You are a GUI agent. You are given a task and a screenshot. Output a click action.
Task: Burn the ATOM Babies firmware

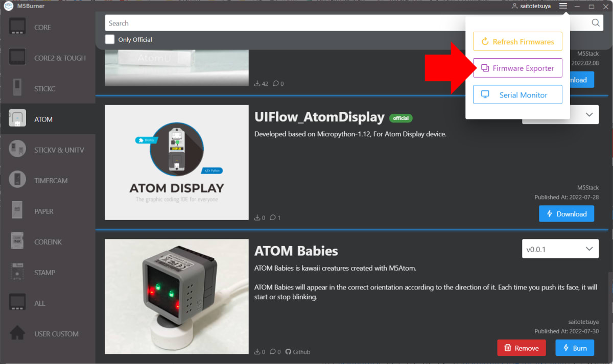[x=575, y=348]
